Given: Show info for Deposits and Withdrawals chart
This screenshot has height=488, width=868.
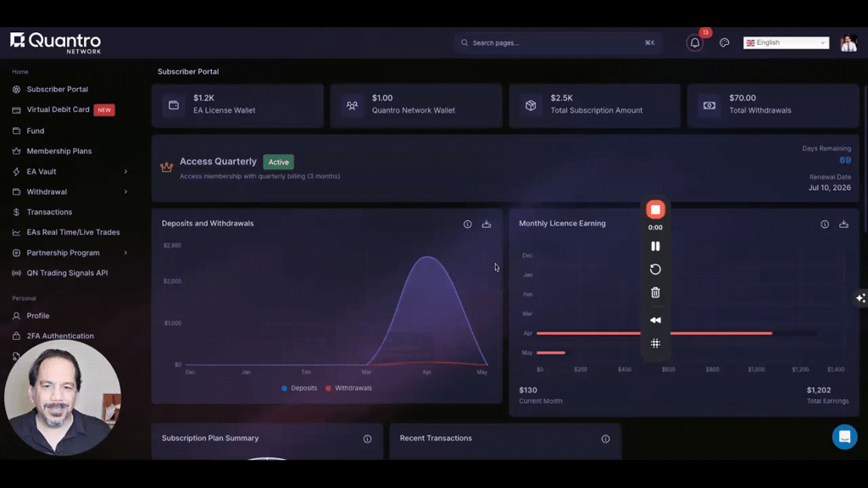Looking at the screenshot, I should pos(468,224).
